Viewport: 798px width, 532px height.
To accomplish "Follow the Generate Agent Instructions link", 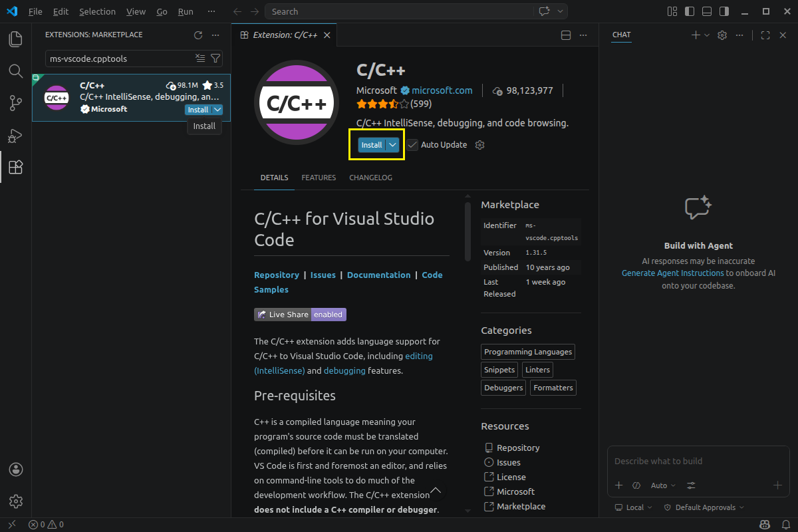I will click(x=672, y=273).
